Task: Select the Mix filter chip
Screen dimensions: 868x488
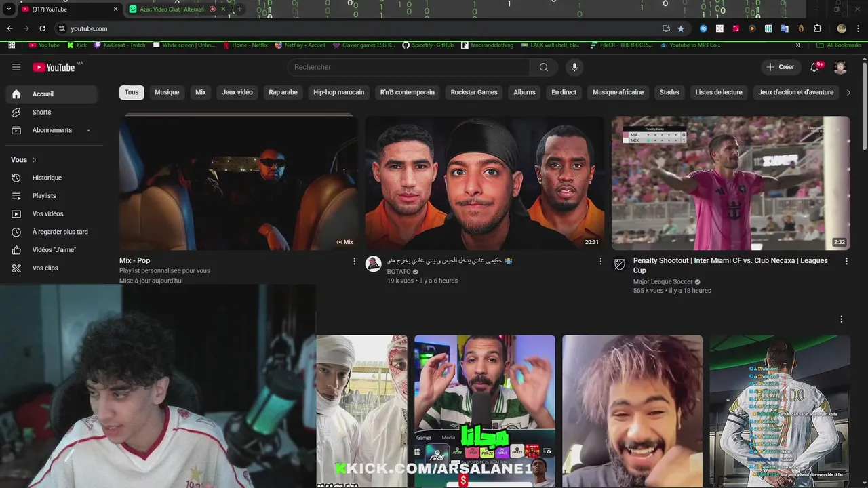Action: (201, 92)
